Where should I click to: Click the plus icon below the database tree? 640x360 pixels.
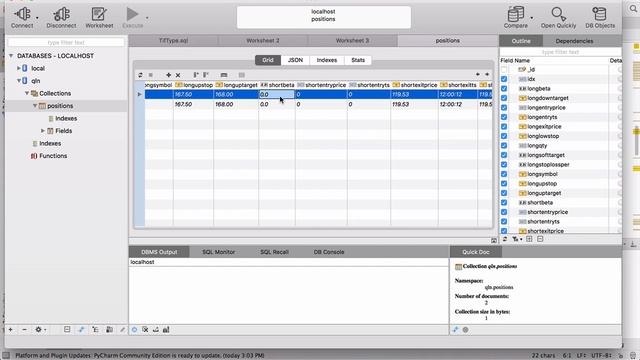point(11,329)
